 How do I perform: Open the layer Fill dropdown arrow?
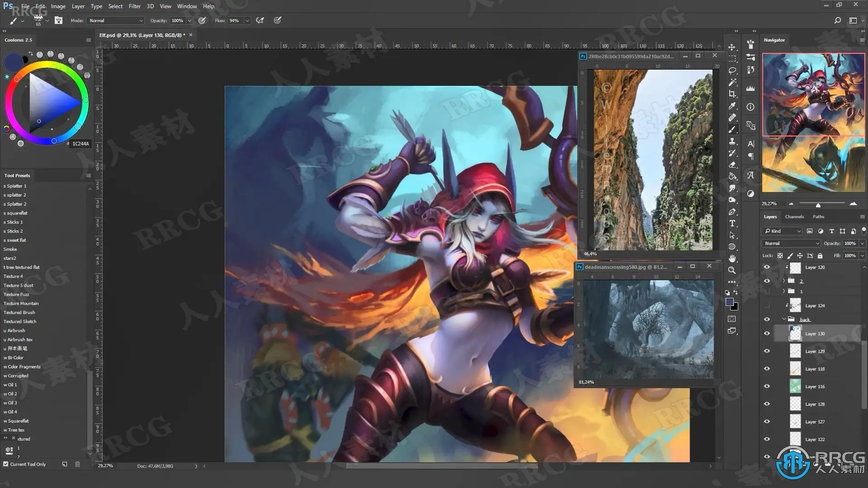coord(862,255)
